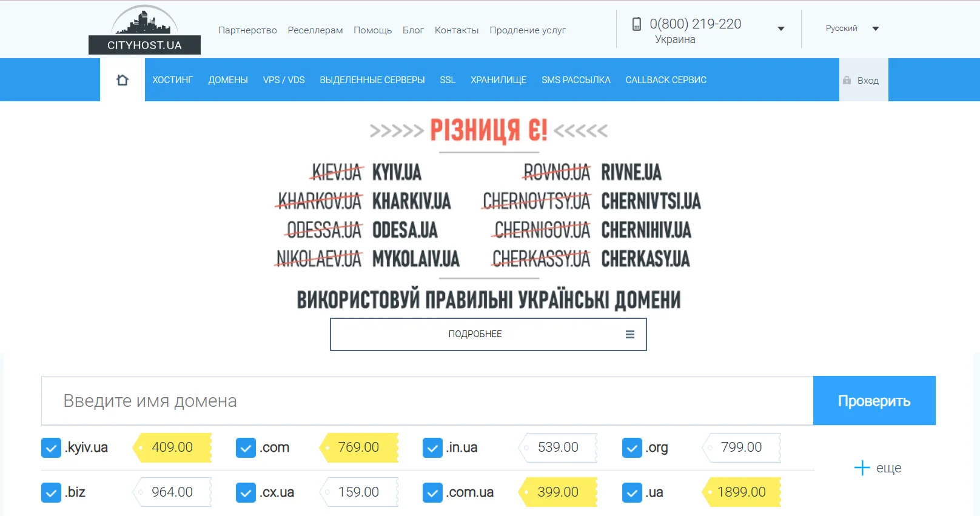Go to Продление услуг link
The image size is (980, 516).
coord(528,30)
